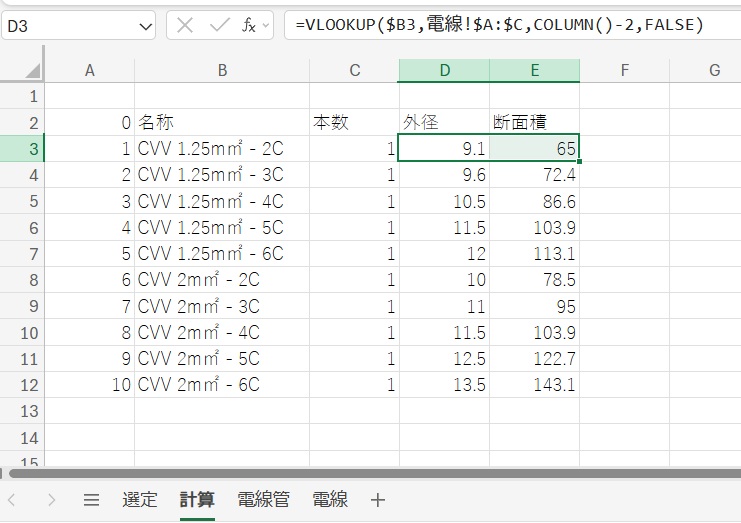741x523 pixels.
Task: Select column C header
Action: pos(354,70)
